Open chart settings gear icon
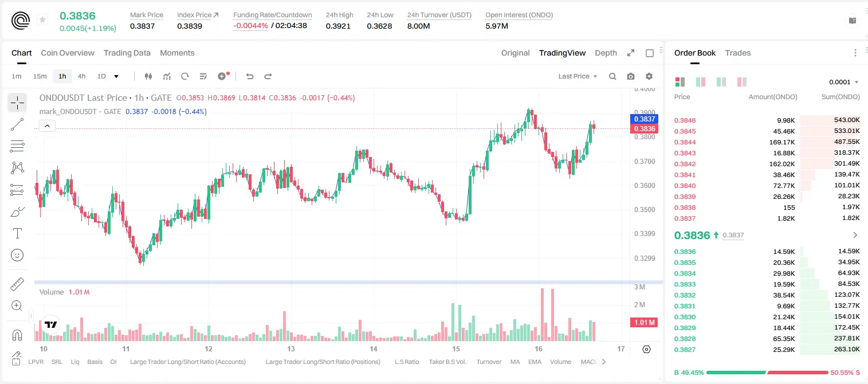 pyautogui.click(x=649, y=76)
